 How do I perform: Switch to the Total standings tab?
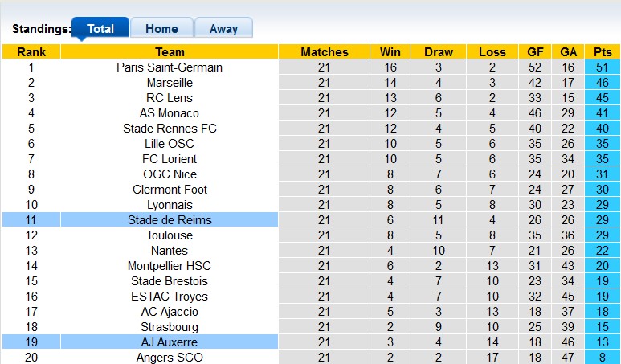point(100,28)
